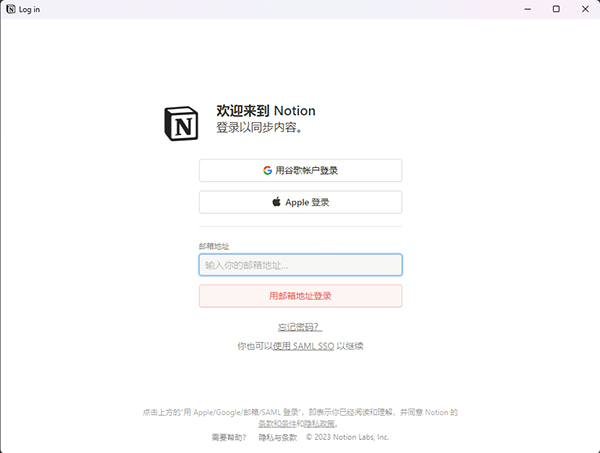Minimize the Log in window
Screen dimensions: 600x453
click(x=528, y=9)
